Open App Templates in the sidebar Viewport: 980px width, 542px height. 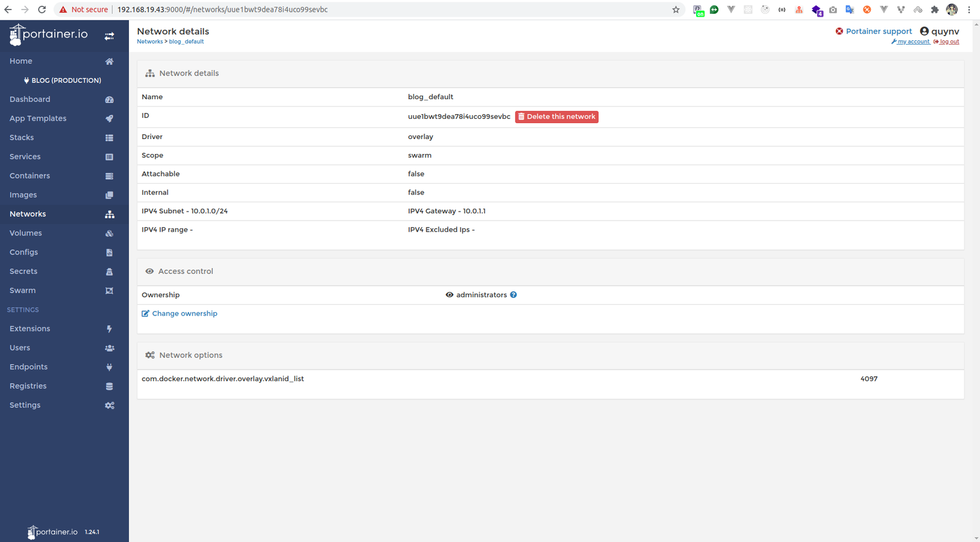point(38,118)
